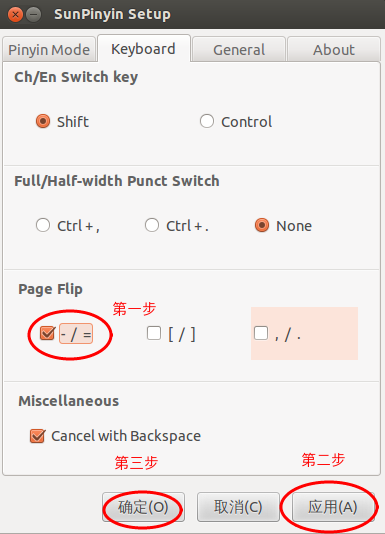Minimize the SunPinyin Setup window
This screenshot has width=385, height=534.
[x=33, y=15]
